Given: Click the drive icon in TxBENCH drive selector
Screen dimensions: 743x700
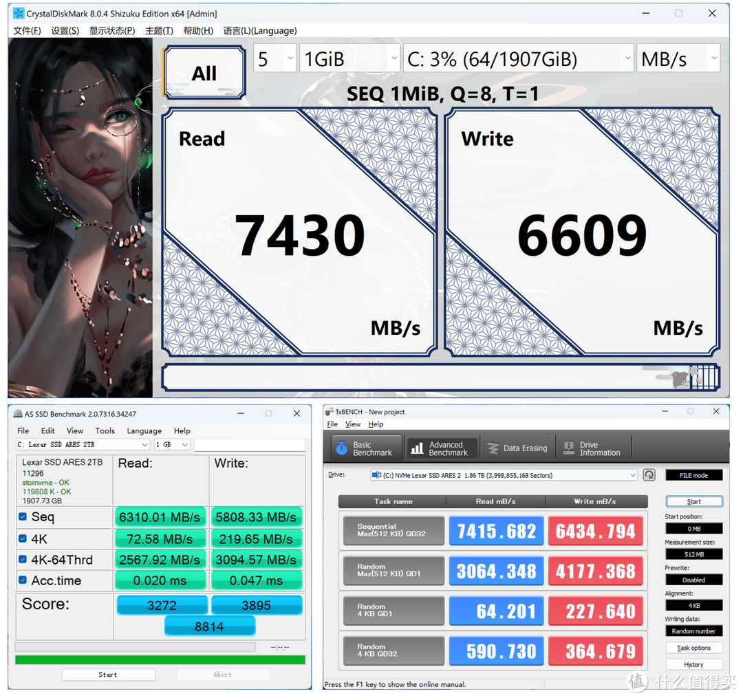Looking at the screenshot, I should [377, 474].
